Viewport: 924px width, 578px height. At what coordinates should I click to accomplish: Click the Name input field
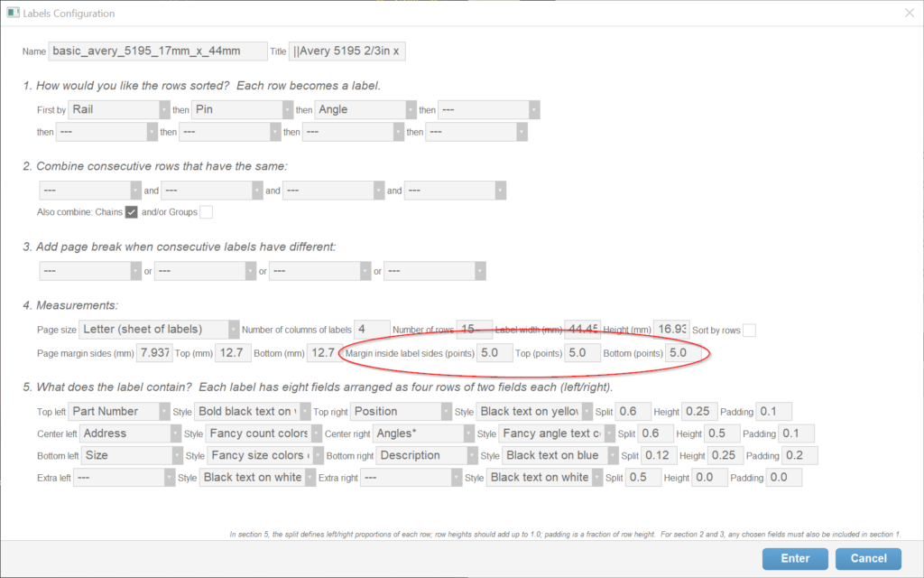pyautogui.click(x=158, y=51)
